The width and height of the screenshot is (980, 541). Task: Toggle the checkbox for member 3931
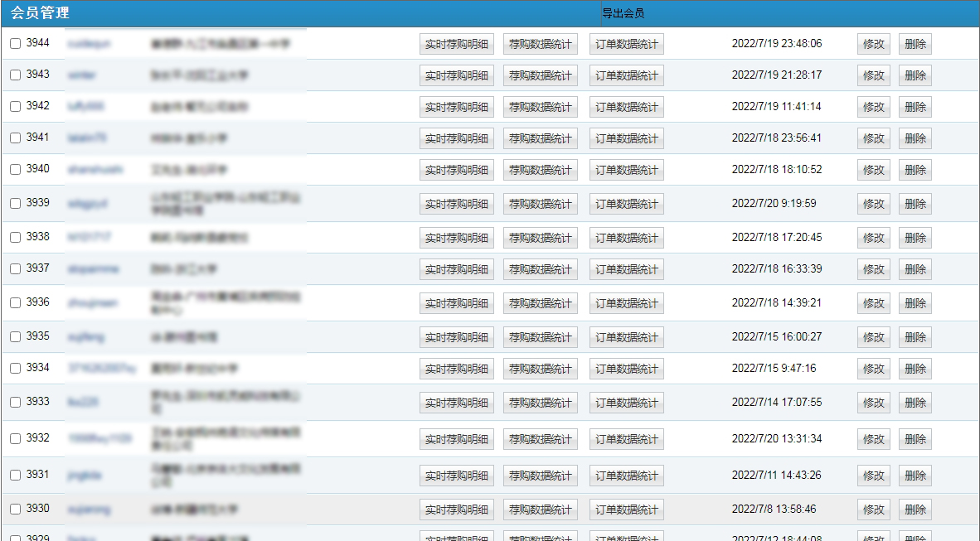click(16, 476)
